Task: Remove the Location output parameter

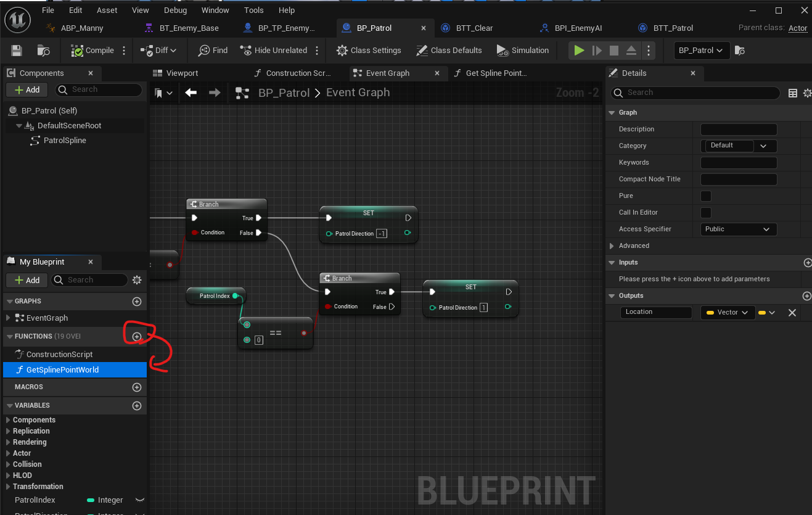Action: tap(792, 313)
